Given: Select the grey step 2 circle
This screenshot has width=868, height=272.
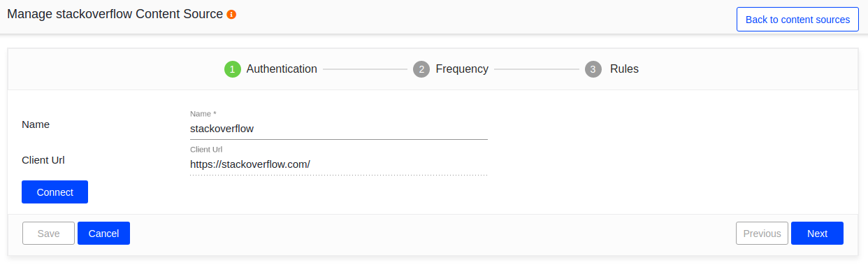Looking at the screenshot, I should (421, 69).
